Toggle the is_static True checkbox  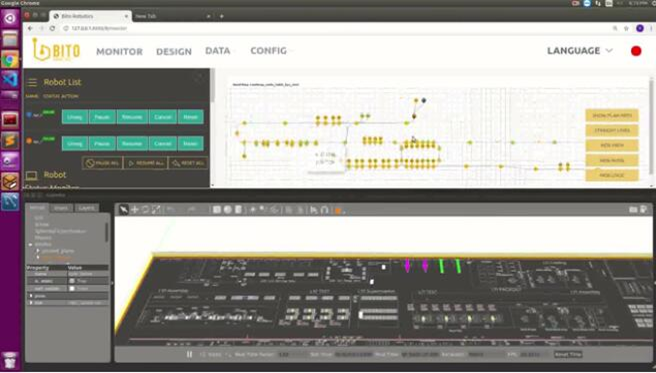point(72,281)
